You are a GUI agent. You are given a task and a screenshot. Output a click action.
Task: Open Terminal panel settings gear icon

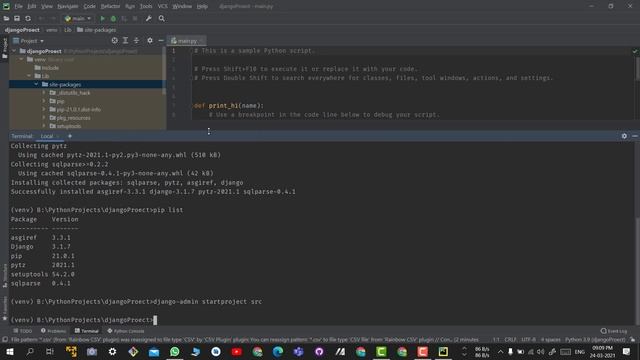click(x=624, y=136)
